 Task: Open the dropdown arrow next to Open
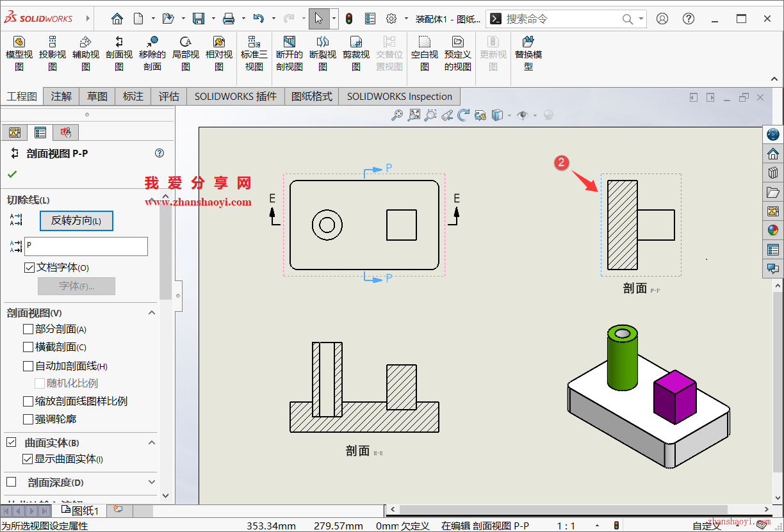tap(183, 19)
